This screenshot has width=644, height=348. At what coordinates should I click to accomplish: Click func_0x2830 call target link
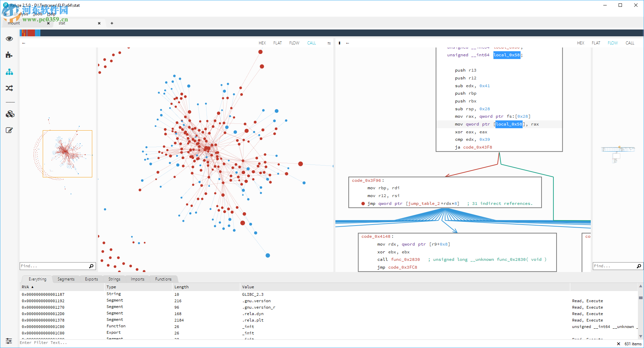405,259
